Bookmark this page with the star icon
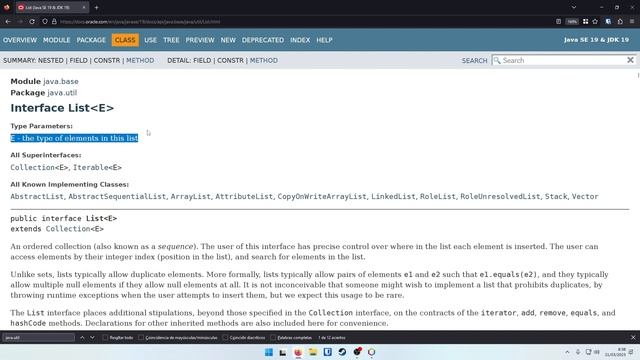 click(595, 21)
